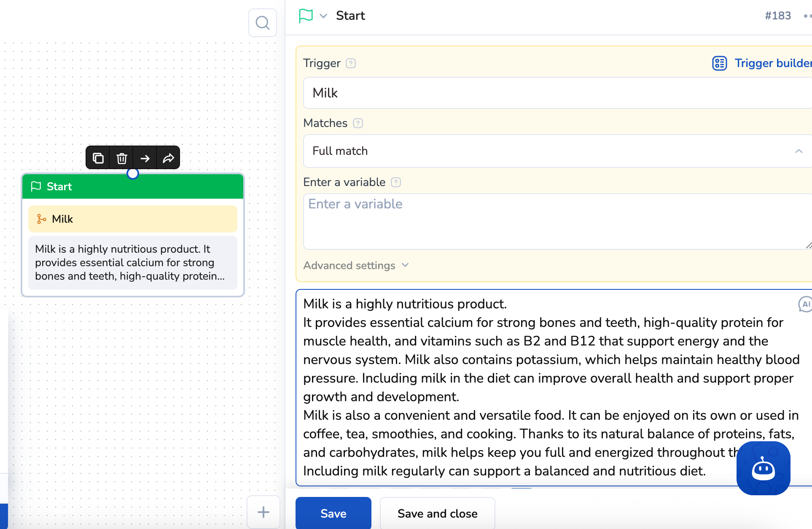
Task: Open the Full match dropdown
Action: [x=557, y=151]
